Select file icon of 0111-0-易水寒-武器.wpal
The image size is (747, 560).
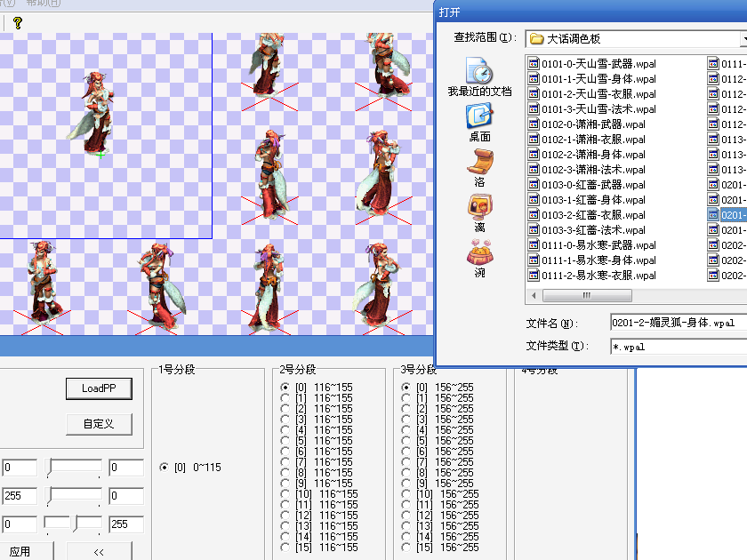(x=534, y=245)
